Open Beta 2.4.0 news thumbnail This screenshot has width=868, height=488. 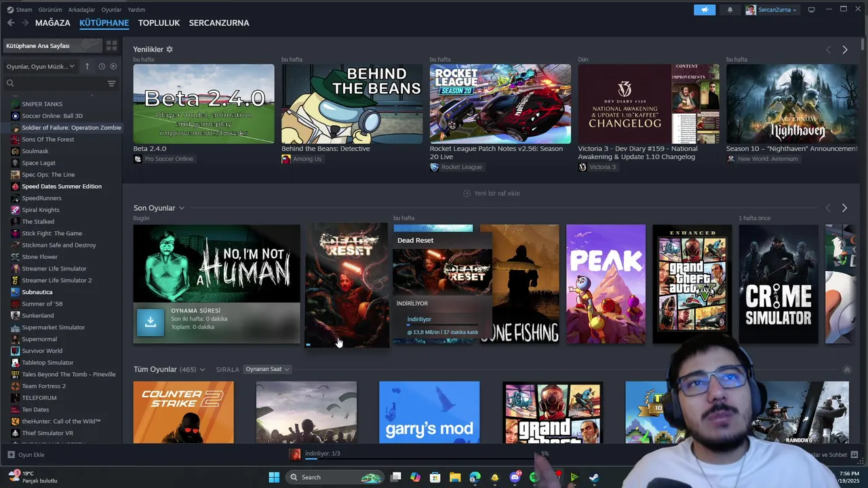pyautogui.click(x=203, y=104)
